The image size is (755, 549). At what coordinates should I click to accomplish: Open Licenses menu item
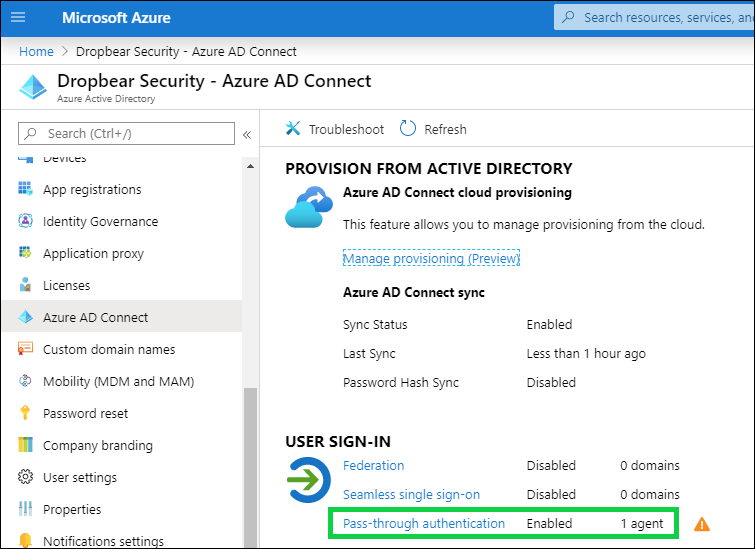tap(121, 285)
